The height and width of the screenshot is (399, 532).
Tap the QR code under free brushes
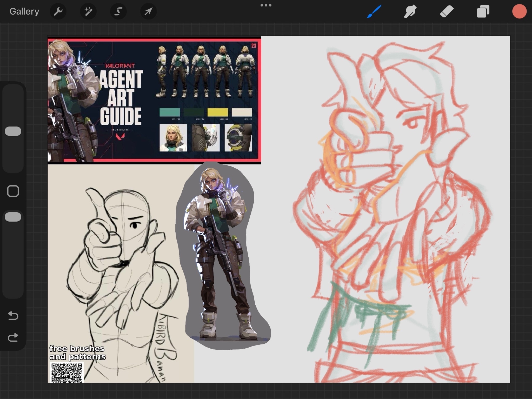tap(66, 373)
